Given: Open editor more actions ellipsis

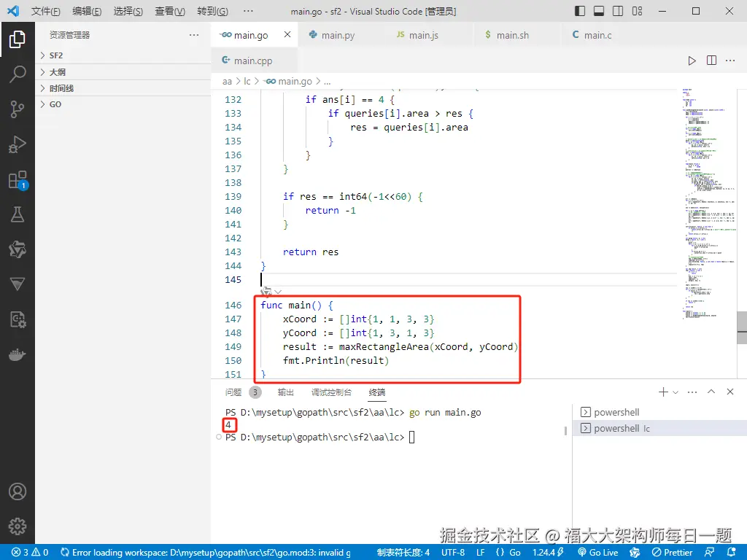Looking at the screenshot, I should [x=730, y=61].
